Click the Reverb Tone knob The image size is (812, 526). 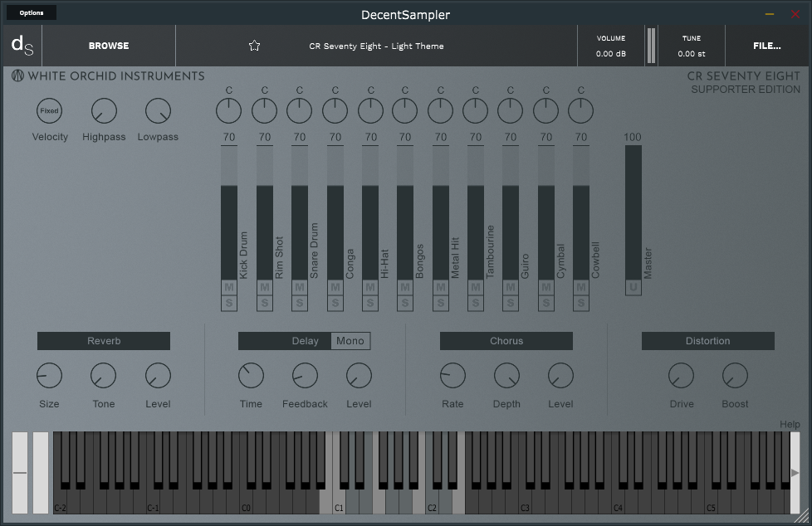click(104, 375)
